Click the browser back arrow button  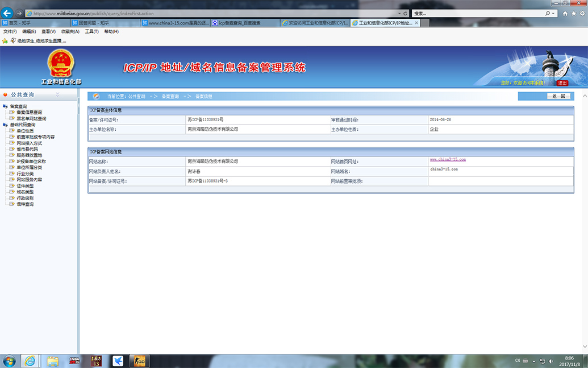(x=7, y=13)
